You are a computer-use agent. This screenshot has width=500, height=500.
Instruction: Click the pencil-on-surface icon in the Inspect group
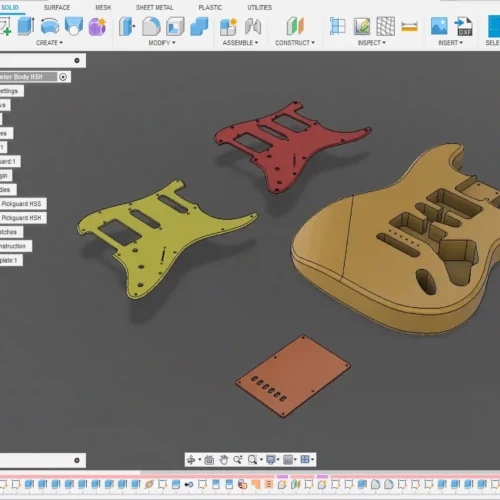pos(362,26)
